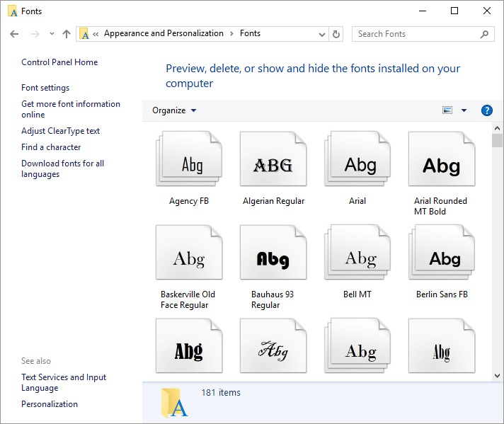The width and height of the screenshot is (504, 424).
Task: Open the Organize menu
Action: click(174, 110)
